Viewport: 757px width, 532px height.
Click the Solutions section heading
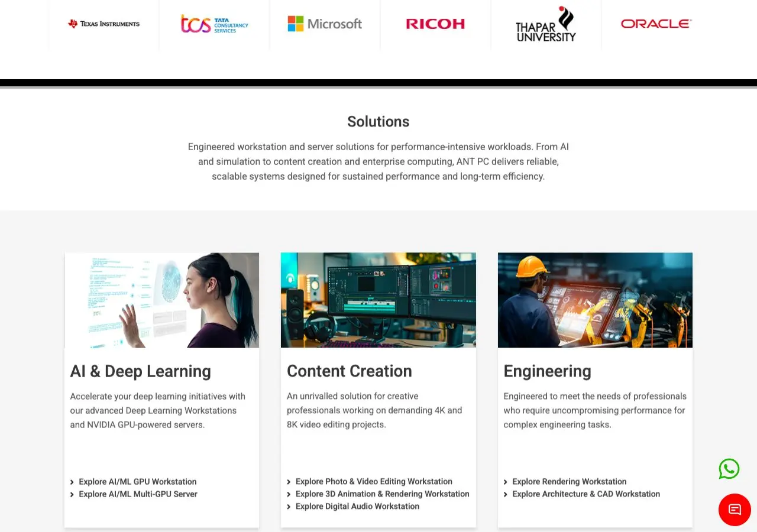coord(378,122)
